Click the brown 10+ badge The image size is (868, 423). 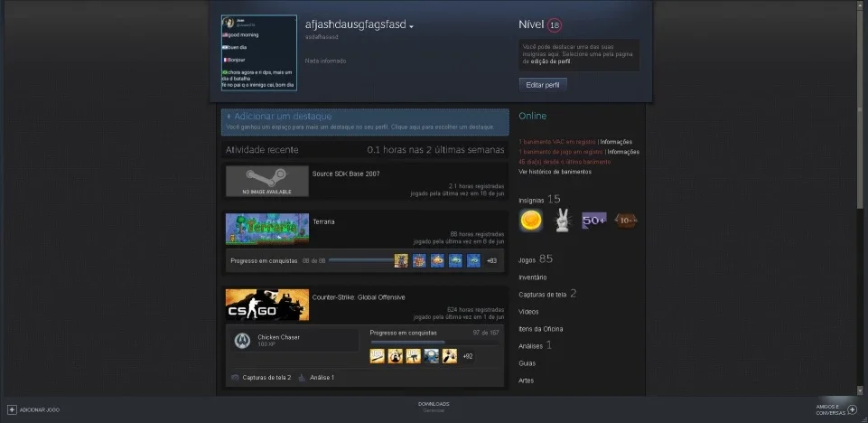pyautogui.click(x=626, y=221)
